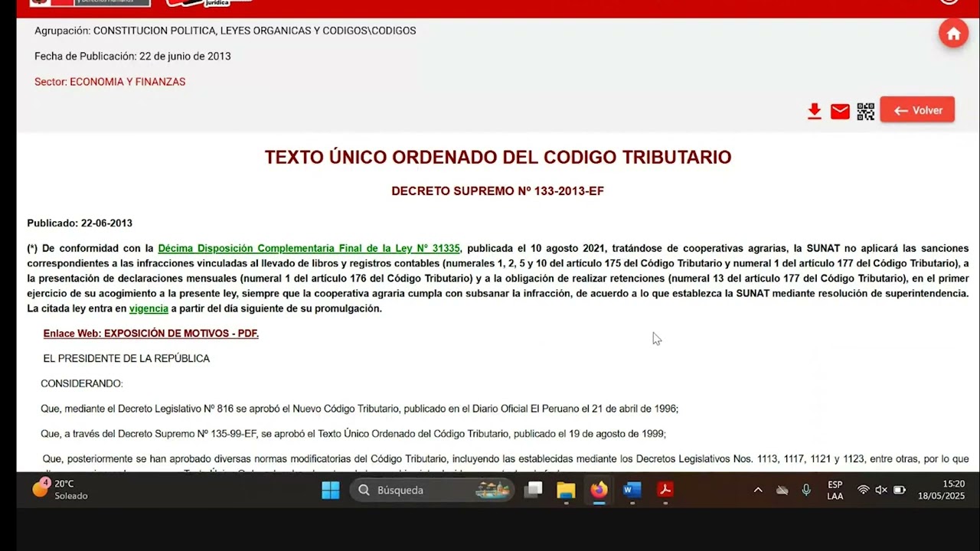Screen dimensions: 980x551
Task: Open the Windows Start menu
Action: pos(330,490)
